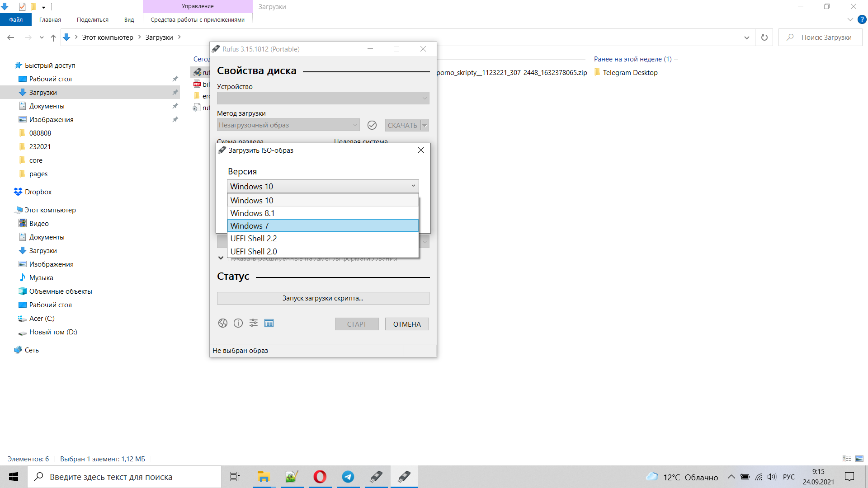
Task: Switch to large icons view
Action: (859, 459)
